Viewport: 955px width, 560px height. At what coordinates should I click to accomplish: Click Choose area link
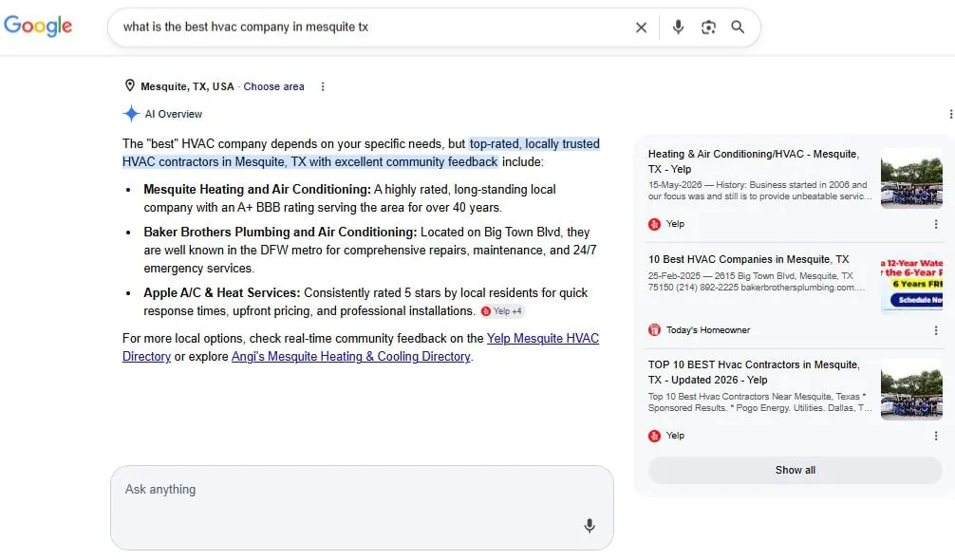coord(273,86)
